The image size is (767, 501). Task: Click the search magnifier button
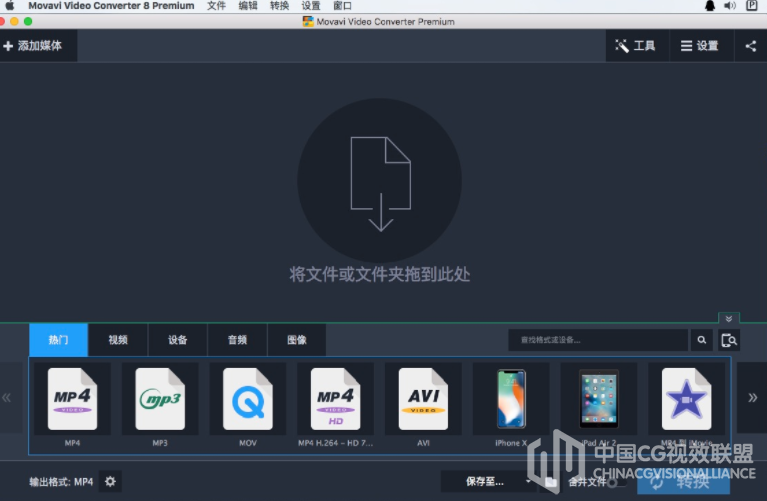(x=701, y=340)
